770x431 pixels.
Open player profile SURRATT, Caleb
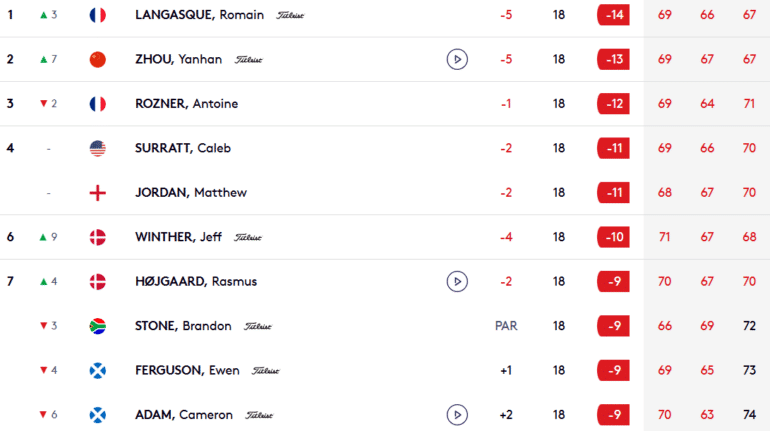point(183,148)
